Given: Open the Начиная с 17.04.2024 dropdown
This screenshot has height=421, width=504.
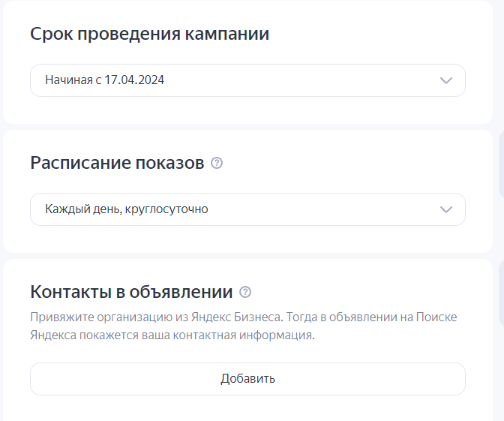Looking at the screenshot, I should click(247, 80).
